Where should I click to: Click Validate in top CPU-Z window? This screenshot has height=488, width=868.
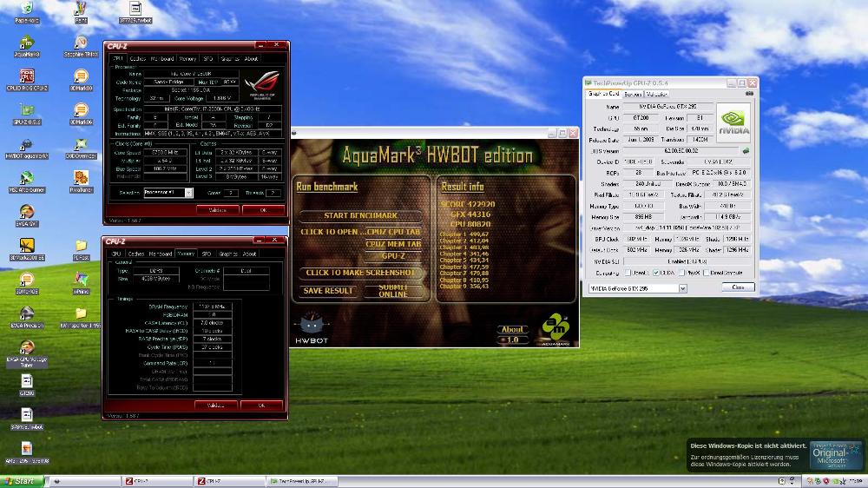click(217, 210)
